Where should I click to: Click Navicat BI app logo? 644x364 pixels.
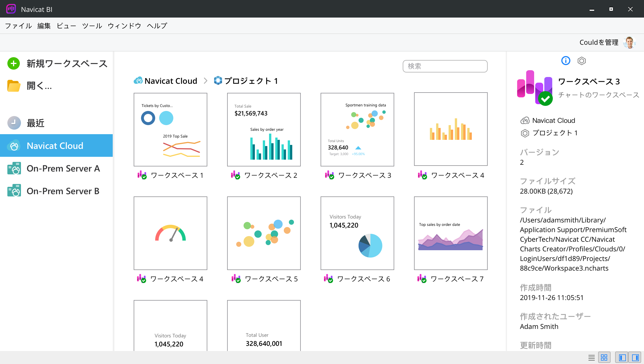11,9
